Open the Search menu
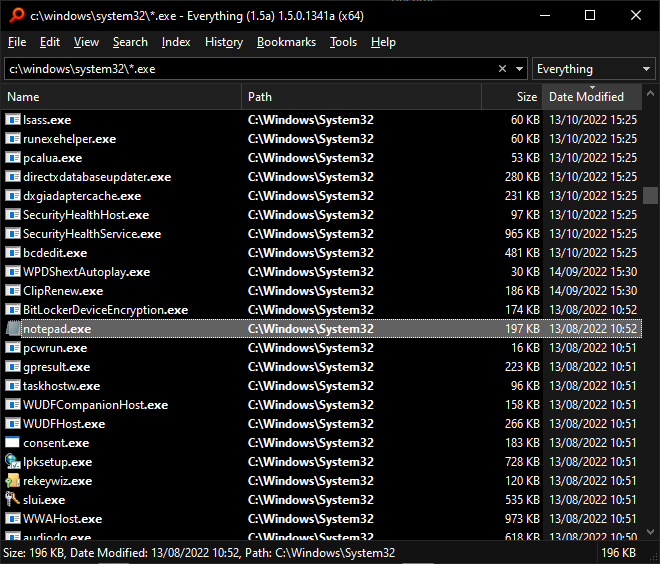Viewport: 660px width, 564px height. 130,42
